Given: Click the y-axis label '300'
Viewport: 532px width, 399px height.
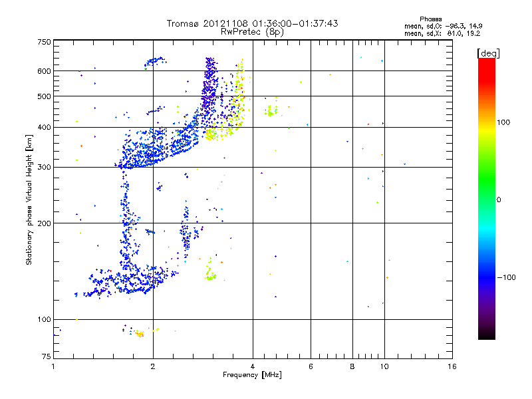Looking at the screenshot, I should (44, 168).
